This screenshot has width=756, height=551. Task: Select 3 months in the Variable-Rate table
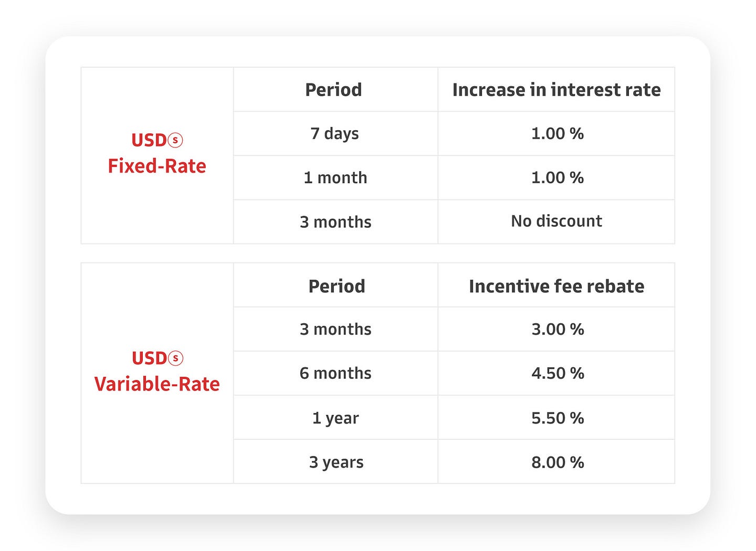tap(335, 330)
